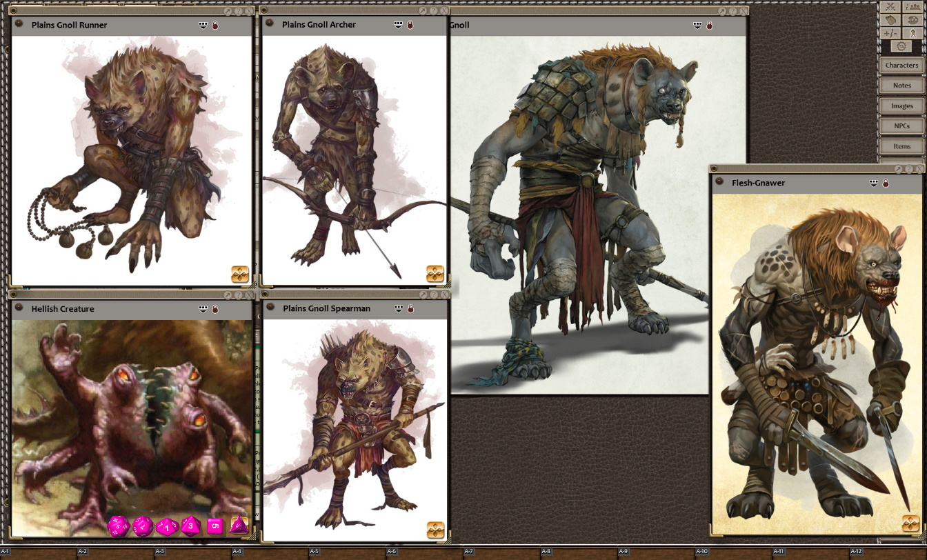Click help button on Plains Gnoll Runner window
Image resolution: width=927 pixels, height=560 pixels.
[x=238, y=11]
